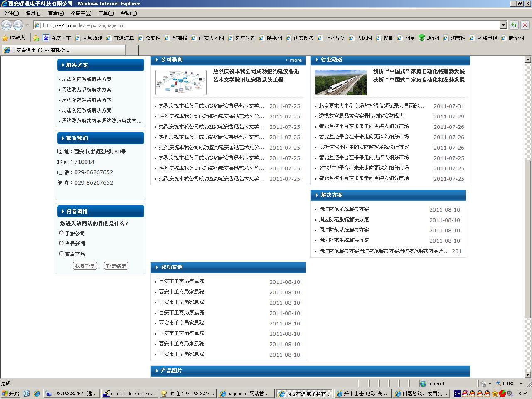Open the 文件(F) menu
Image resolution: width=532 pixels, height=399 pixels.
(x=11, y=13)
